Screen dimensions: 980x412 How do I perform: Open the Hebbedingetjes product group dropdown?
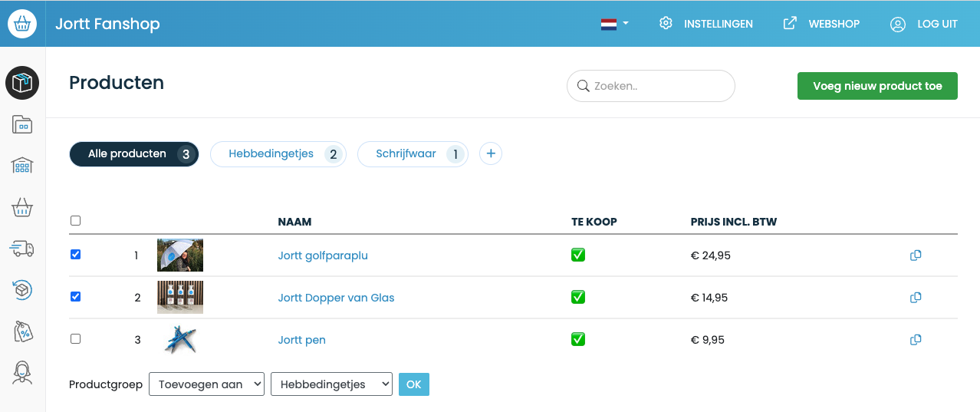pos(331,384)
